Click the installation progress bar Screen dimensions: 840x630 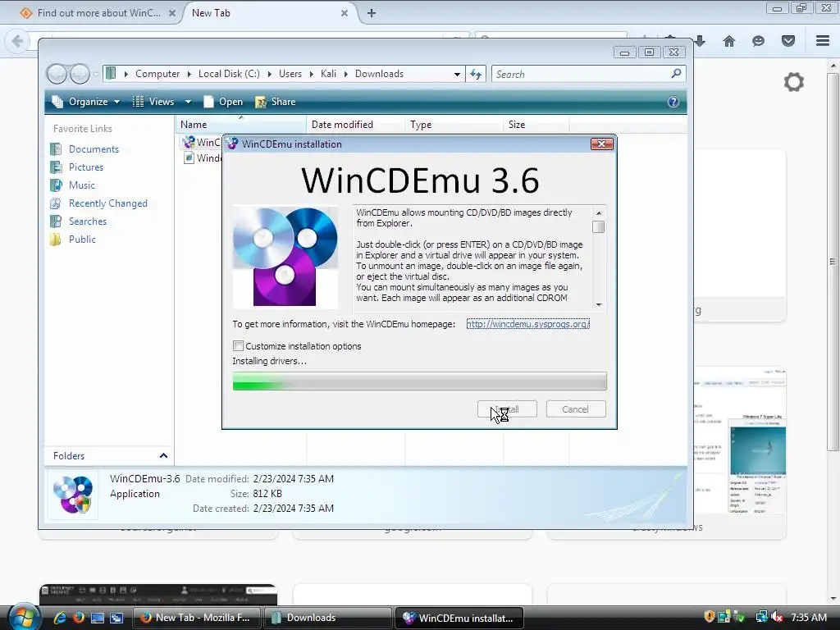419,381
